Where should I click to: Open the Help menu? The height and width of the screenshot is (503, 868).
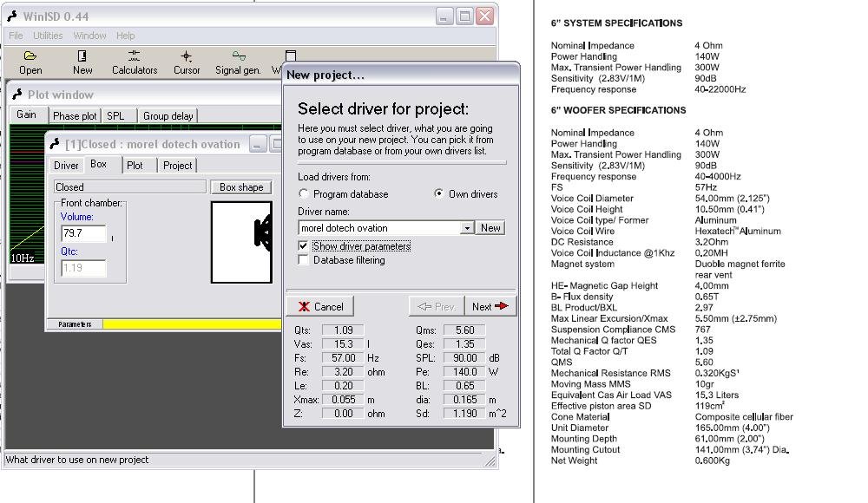[126, 36]
